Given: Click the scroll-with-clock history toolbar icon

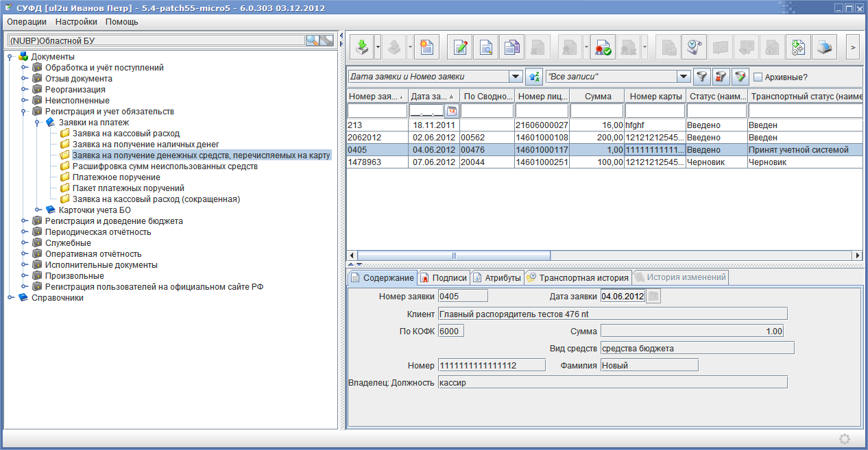Looking at the screenshot, I should point(695,47).
